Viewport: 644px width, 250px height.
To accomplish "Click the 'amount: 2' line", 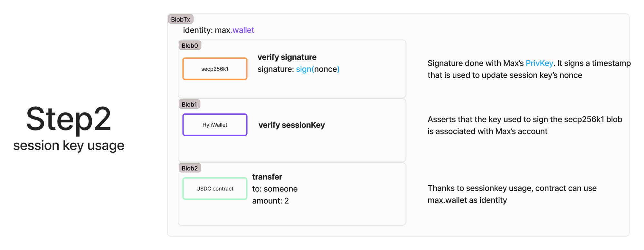I will click(270, 201).
